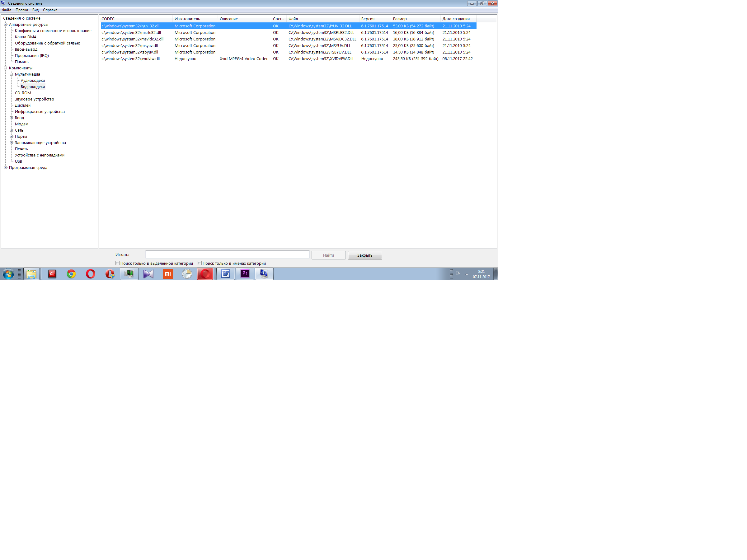The image size is (747, 560).
Task: Enable search only in selected category checkbox
Action: pyautogui.click(x=118, y=263)
